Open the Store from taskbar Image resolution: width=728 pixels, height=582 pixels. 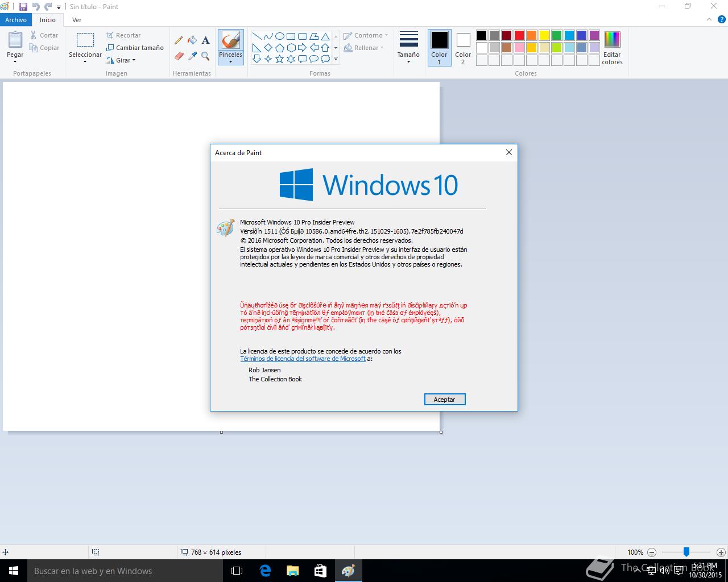point(320,571)
